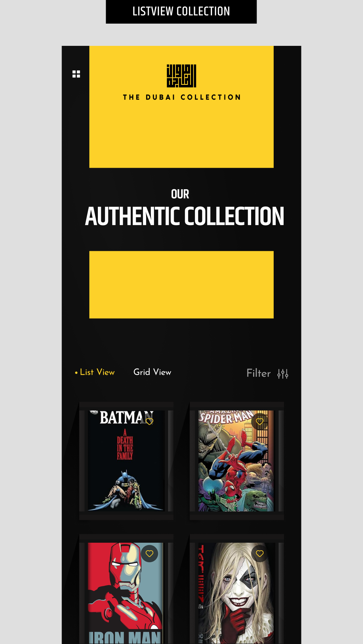Open filter sliders icon
363x644 pixels.
point(283,374)
